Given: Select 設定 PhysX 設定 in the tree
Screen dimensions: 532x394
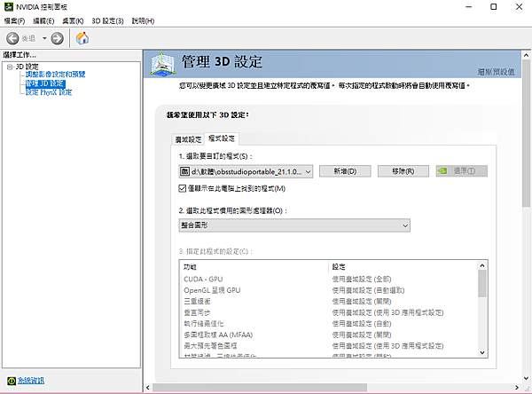Looking at the screenshot, I should pos(49,92).
